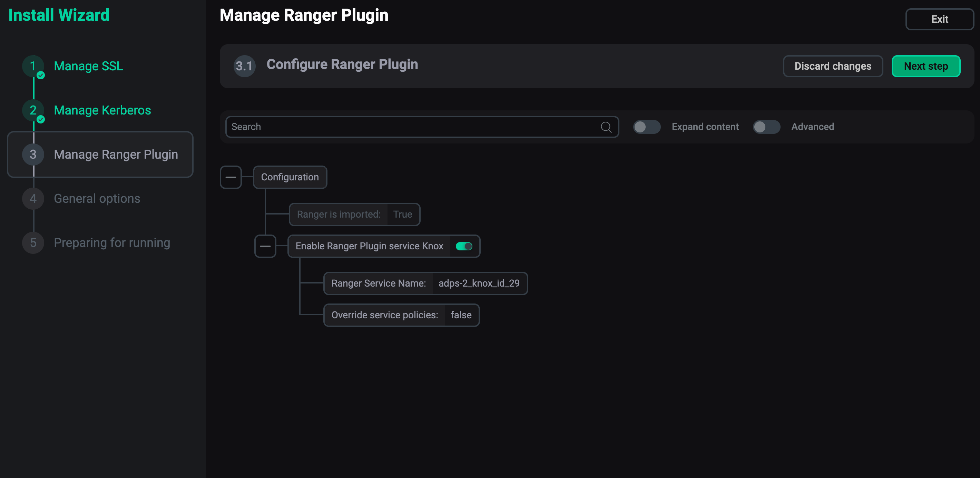Image resolution: width=980 pixels, height=478 pixels.
Task: Click the step 4 number circle
Action: [x=33, y=199]
